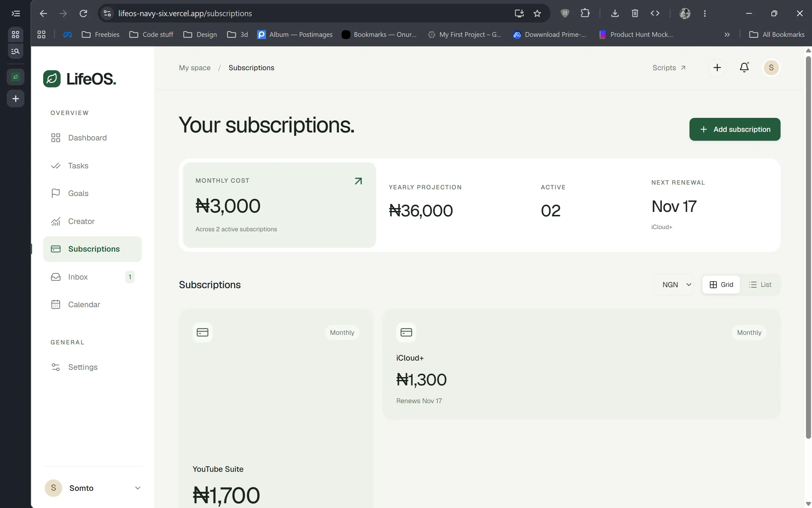Open the browser extensions puzzle icon
This screenshot has height=508, width=812.
pos(585,13)
